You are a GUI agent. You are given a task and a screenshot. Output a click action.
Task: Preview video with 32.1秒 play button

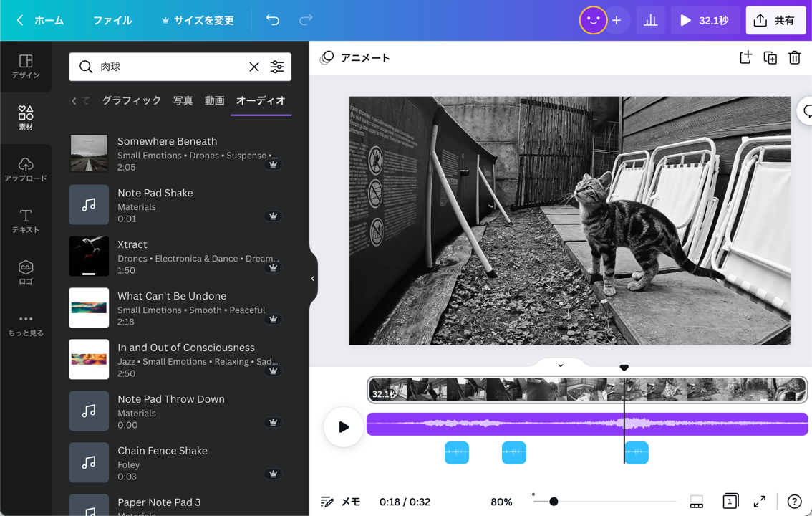click(705, 20)
